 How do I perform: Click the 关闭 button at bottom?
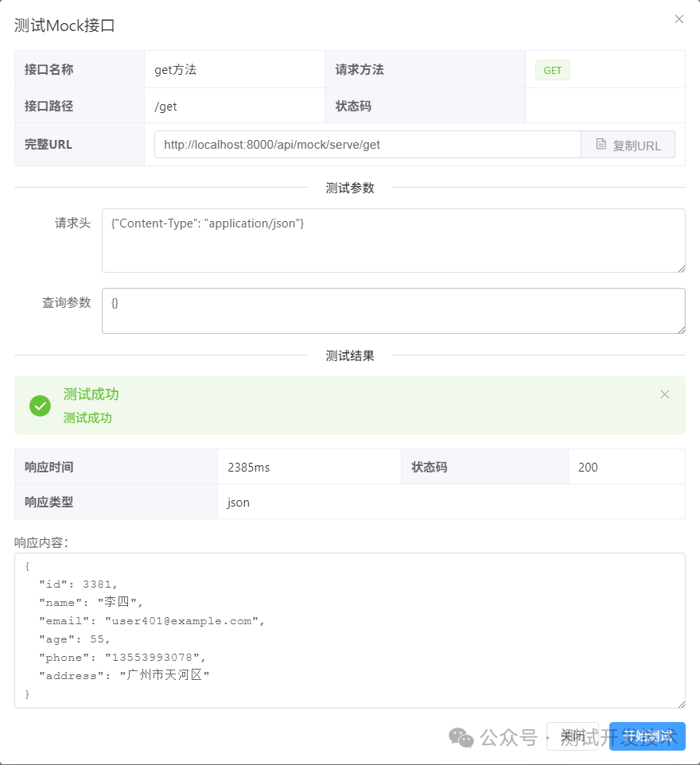572,736
